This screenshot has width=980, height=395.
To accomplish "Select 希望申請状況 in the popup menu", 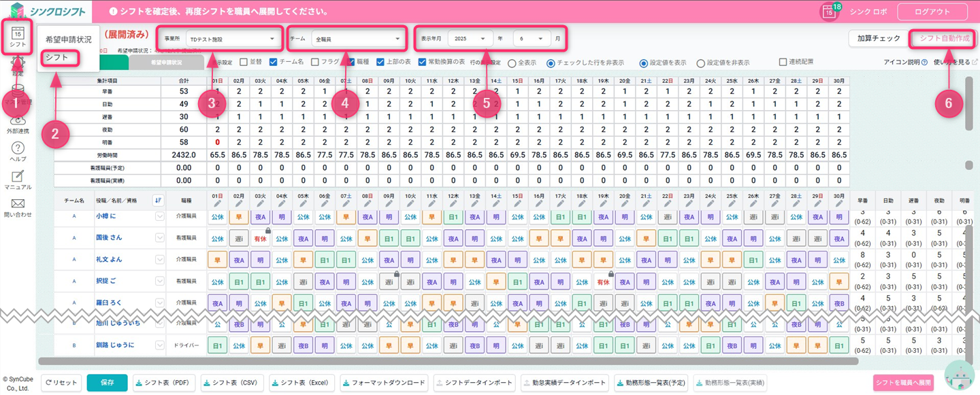I will pos(68,39).
